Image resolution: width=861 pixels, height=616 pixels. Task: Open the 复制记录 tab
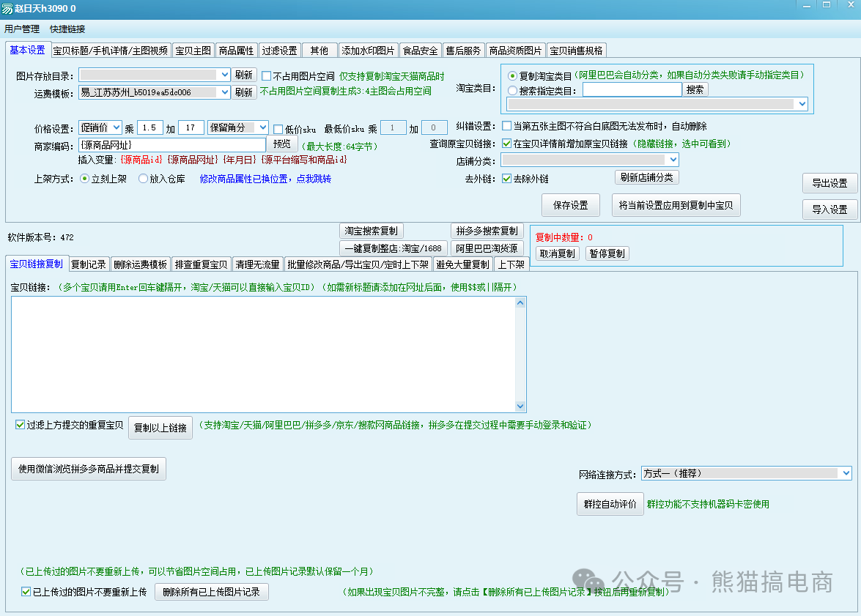[x=89, y=264]
